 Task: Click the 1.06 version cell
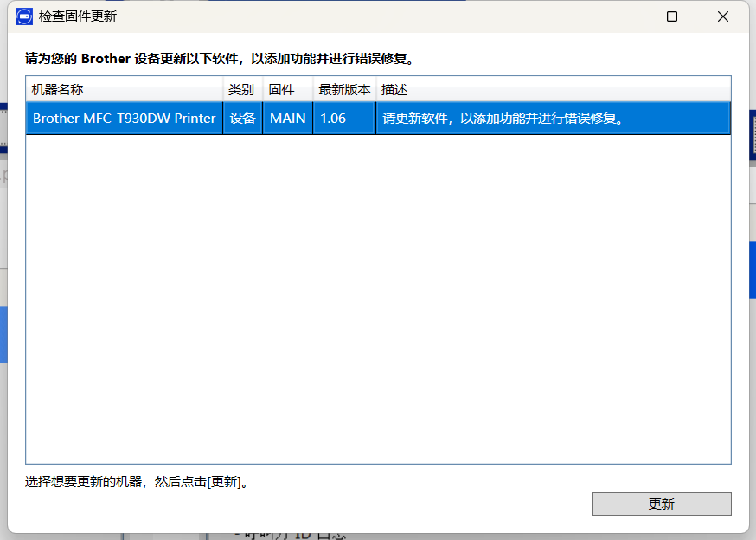(x=344, y=119)
